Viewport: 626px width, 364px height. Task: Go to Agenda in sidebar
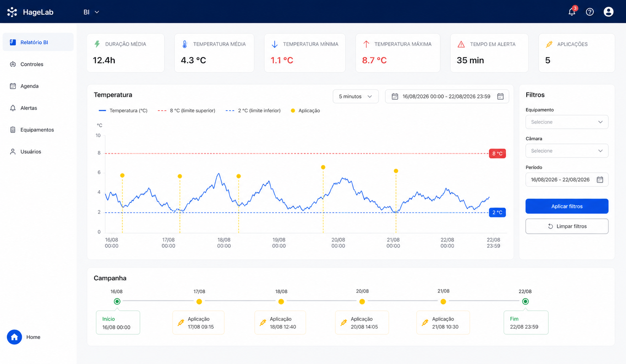pyautogui.click(x=38, y=86)
